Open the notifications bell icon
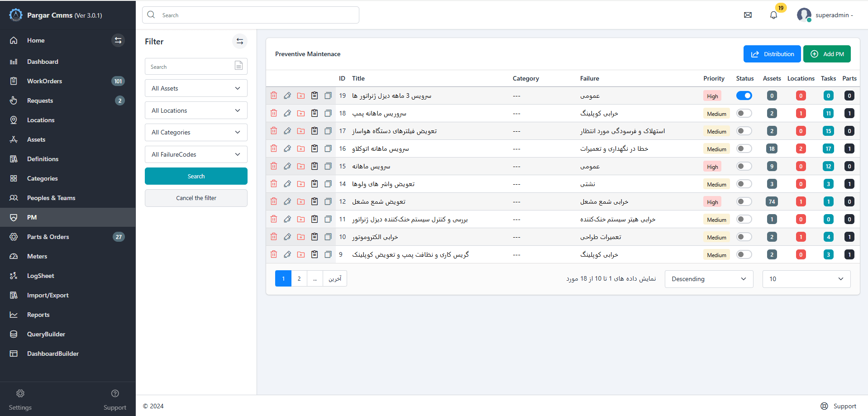 click(773, 15)
